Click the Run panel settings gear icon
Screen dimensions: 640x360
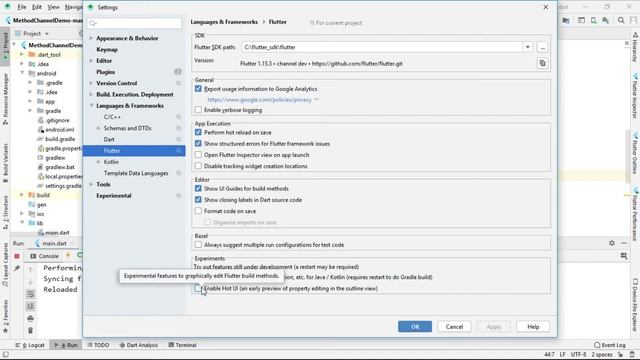611,243
